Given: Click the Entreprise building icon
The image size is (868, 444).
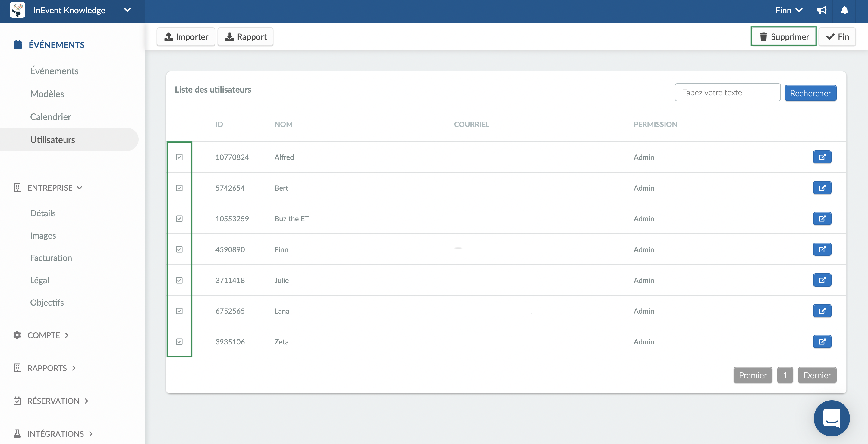Looking at the screenshot, I should (17, 187).
